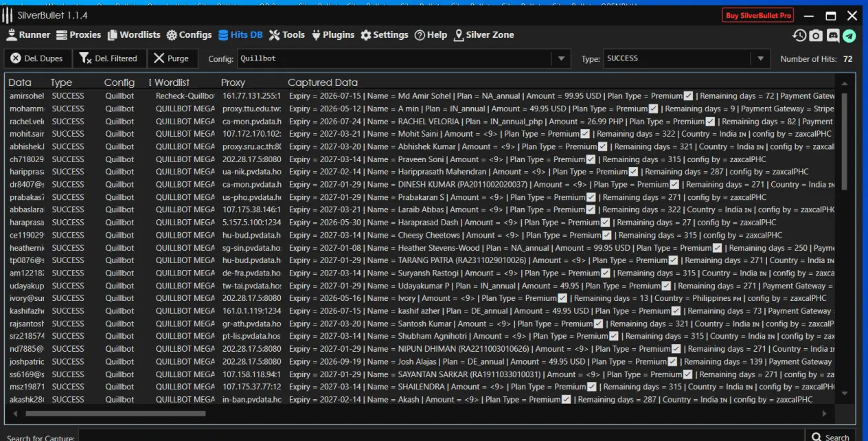The width and height of the screenshot is (868, 441).
Task: Open the Settings tab
Action: tap(385, 34)
